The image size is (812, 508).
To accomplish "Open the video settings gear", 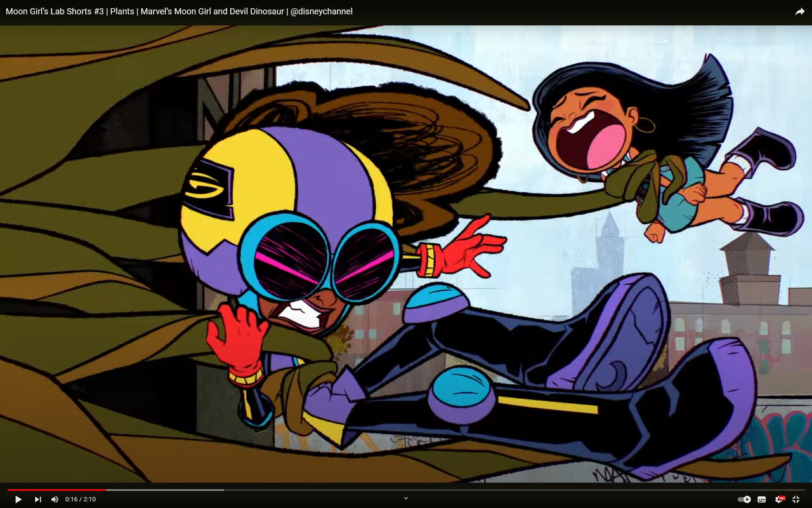I will [x=780, y=499].
